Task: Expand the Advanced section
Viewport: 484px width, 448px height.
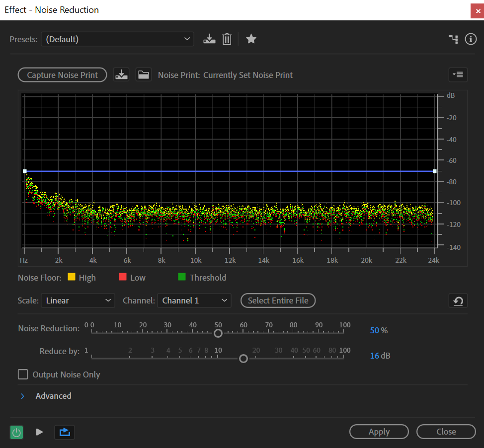Action: (23, 396)
